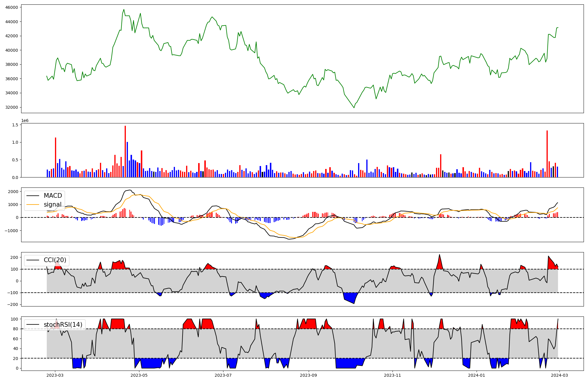Click the tallest red volume bar

(x=125, y=151)
